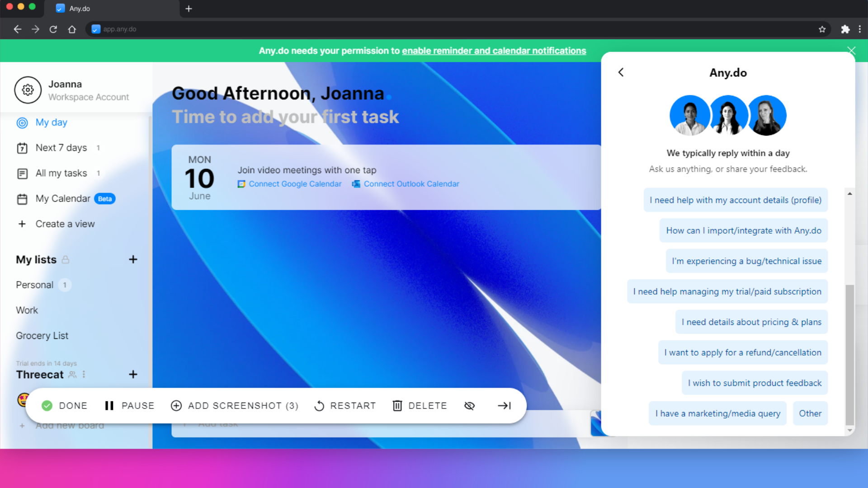Bookmark the page with the star icon

tap(822, 29)
